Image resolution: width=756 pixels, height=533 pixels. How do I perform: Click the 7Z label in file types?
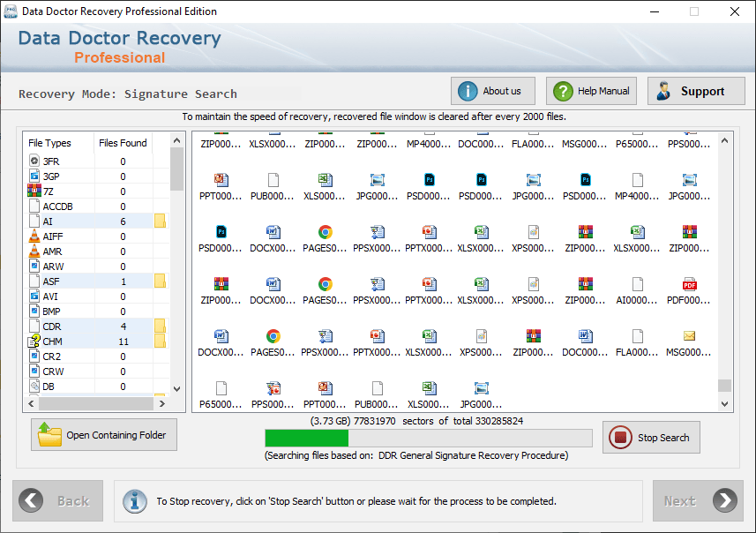pos(49,191)
